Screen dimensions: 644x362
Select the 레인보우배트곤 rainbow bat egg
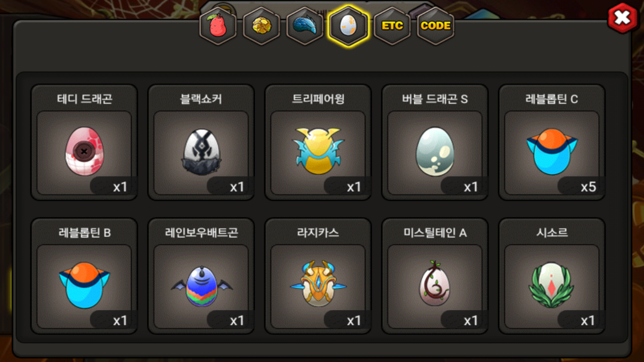[x=201, y=286]
